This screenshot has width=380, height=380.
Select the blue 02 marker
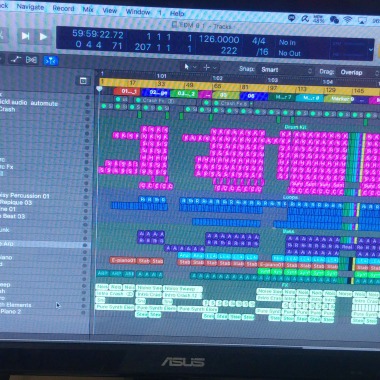155,93
